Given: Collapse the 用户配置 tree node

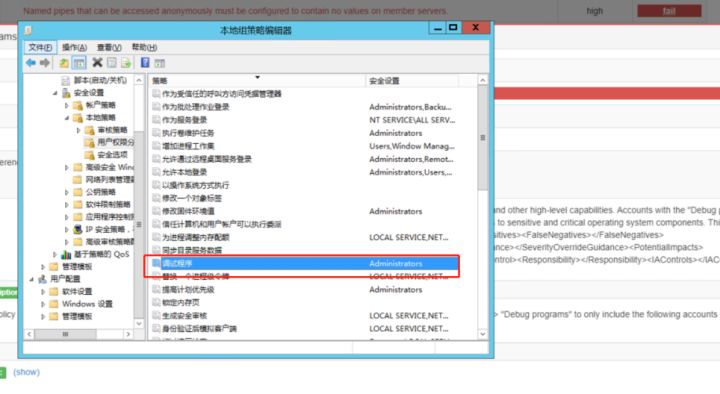Looking at the screenshot, I should click(x=32, y=279).
